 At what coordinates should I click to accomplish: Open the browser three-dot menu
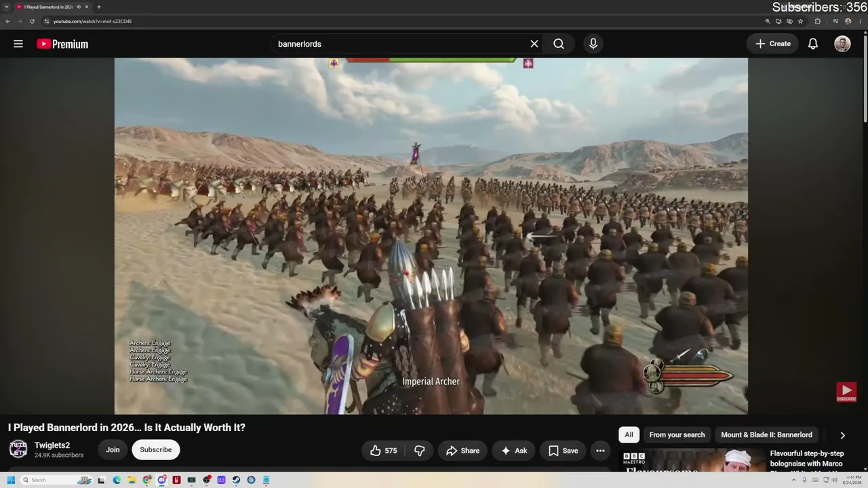pos(860,21)
